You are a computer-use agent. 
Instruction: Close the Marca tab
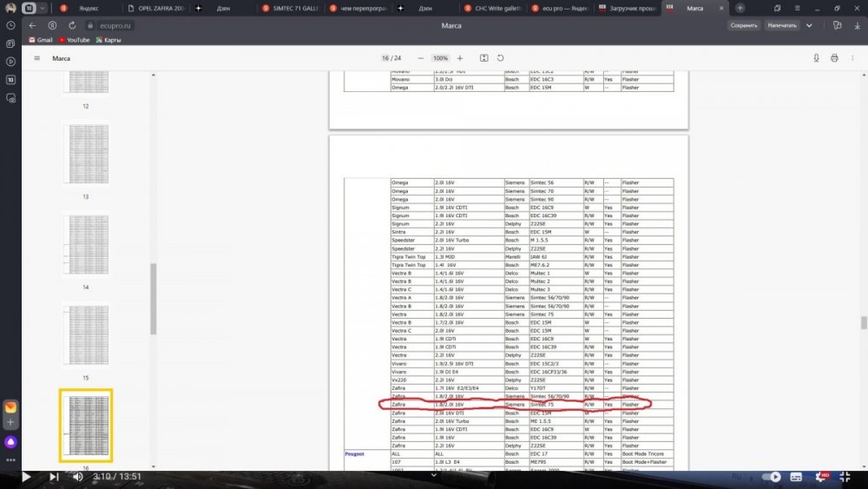[x=720, y=9]
